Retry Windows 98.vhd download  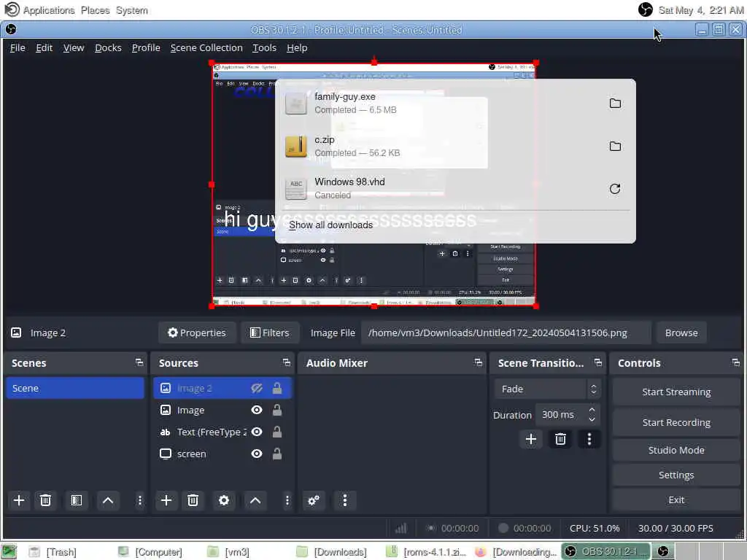(615, 189)
